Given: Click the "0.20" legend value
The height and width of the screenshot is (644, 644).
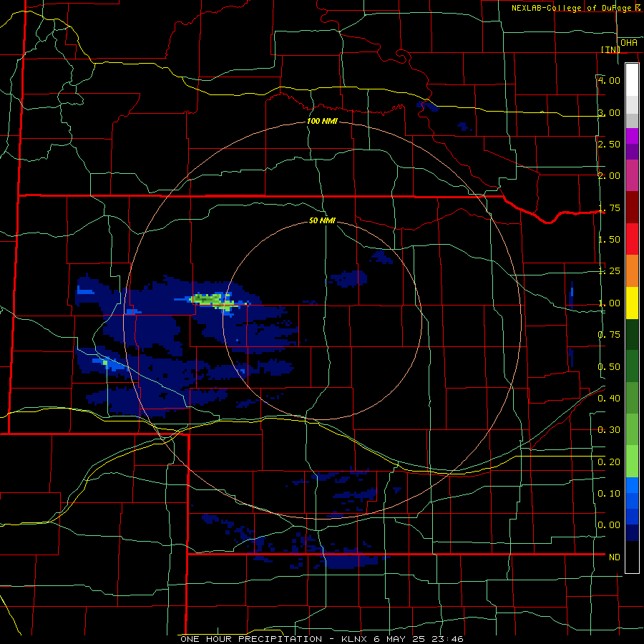Looking at the screenshot, I should click(609, 462).
